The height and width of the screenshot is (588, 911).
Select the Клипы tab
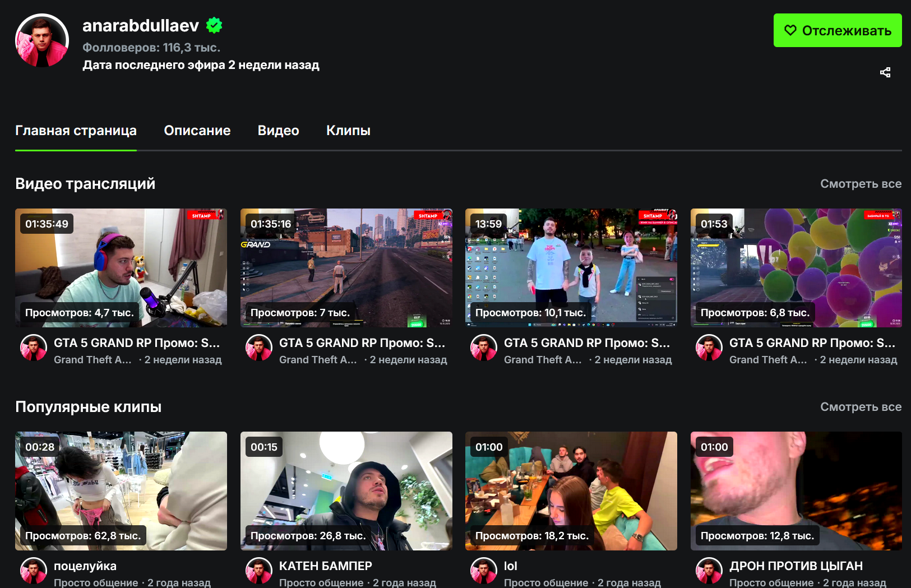[348, 131]
